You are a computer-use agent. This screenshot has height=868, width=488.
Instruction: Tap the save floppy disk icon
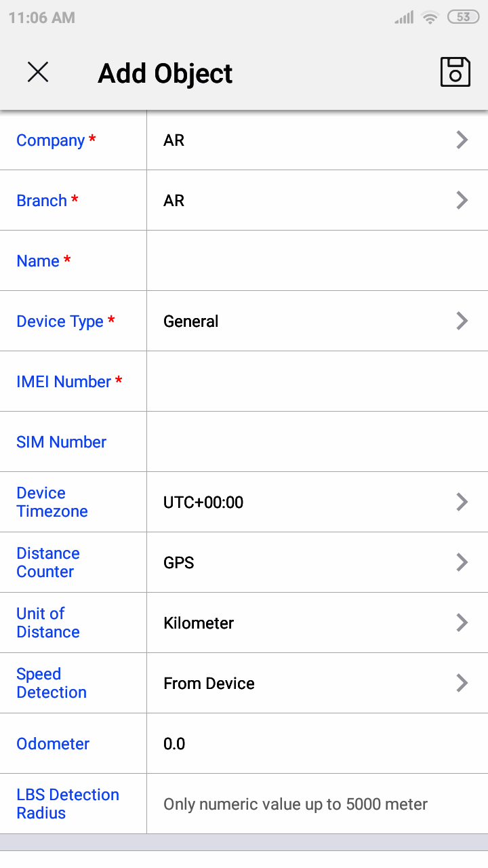(455, 71)
